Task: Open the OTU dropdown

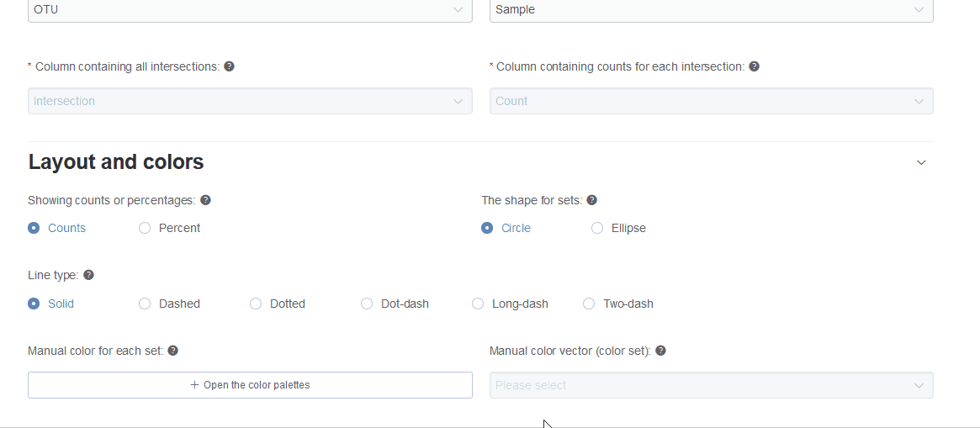Action: point(250,10)
